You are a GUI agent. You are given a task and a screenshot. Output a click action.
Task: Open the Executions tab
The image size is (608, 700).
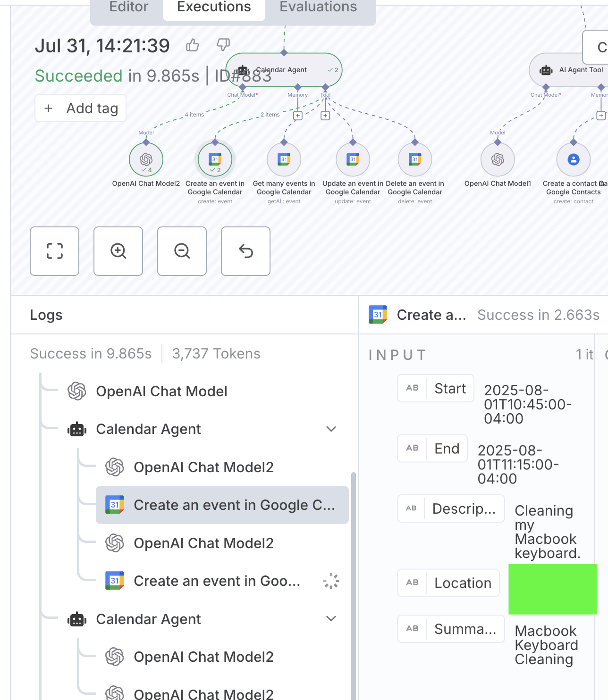click(214, 7)
